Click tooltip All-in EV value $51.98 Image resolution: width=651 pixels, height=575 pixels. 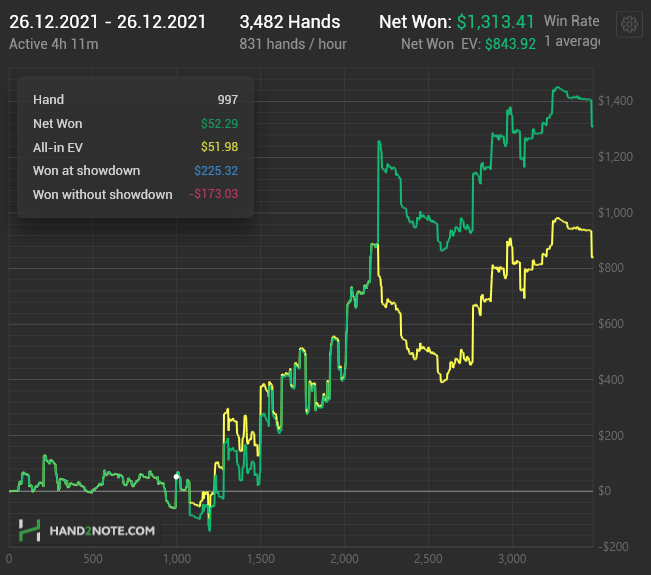pos(219,147)
